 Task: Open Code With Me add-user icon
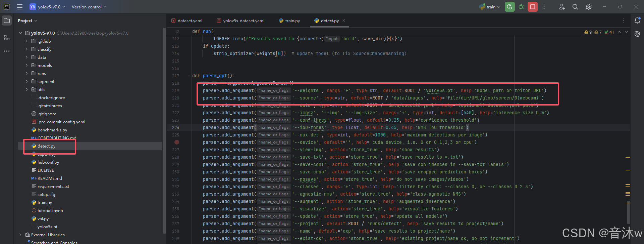562,7
